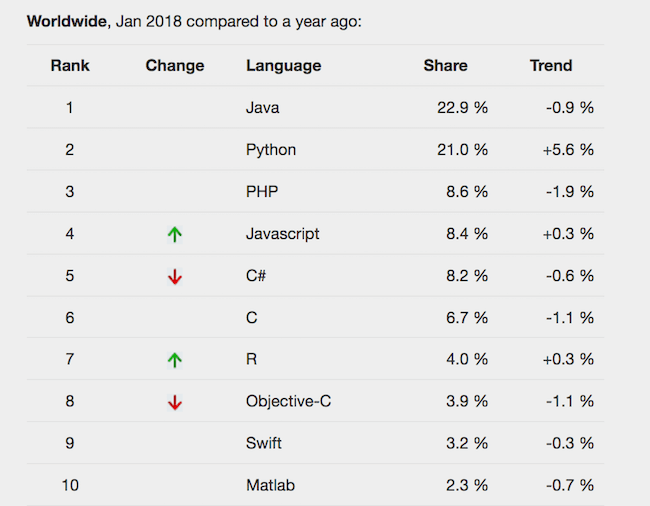Click Matlab's -0.7 % trend value

[570, 486]
